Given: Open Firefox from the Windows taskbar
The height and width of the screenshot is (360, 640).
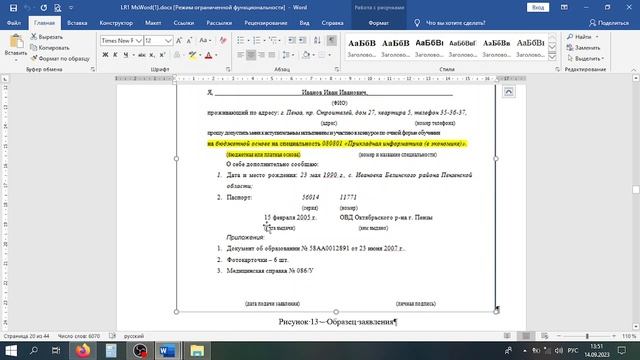Looking at the screenshot, I should click(83, 351).
